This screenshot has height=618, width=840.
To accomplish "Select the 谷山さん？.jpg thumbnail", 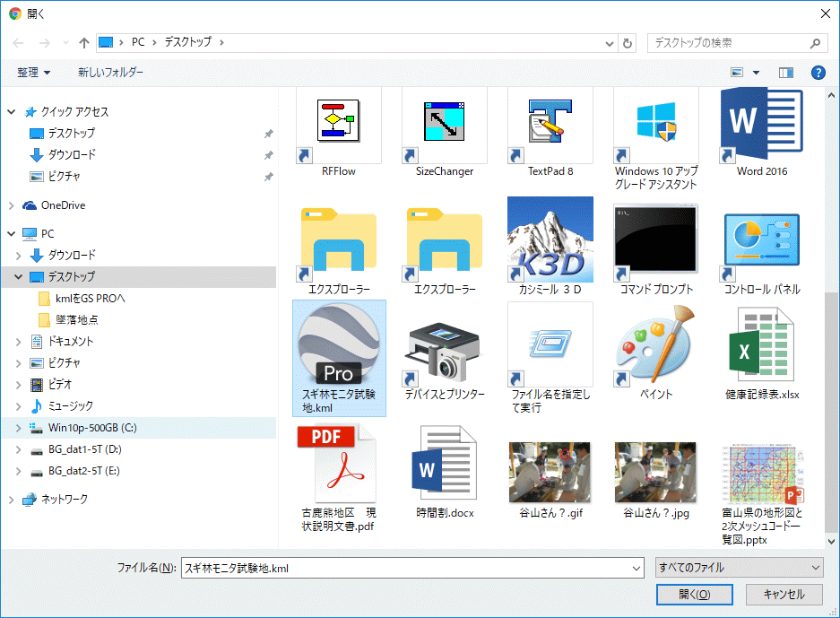I will pyautogui.click(x=655, y=472).
